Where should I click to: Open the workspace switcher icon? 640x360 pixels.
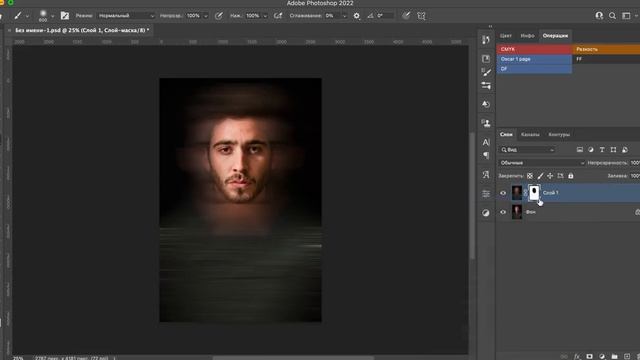[626, 16]
